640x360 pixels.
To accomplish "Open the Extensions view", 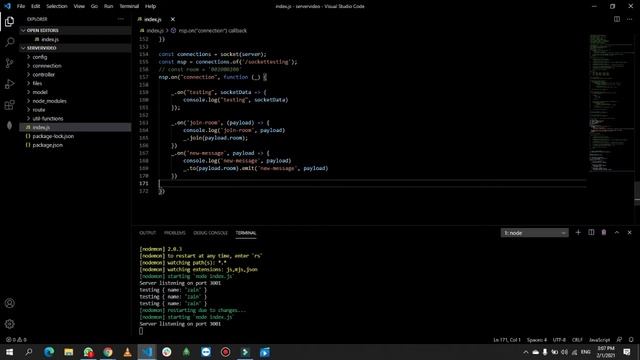I will click(x=9, y=104).
